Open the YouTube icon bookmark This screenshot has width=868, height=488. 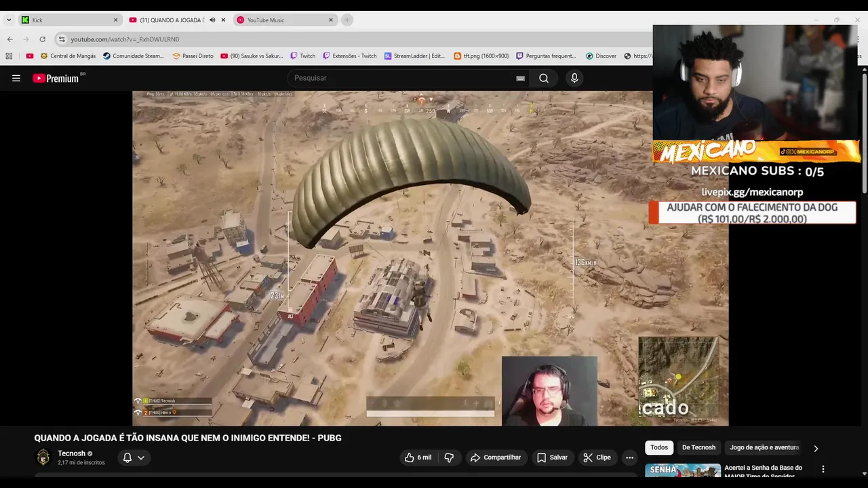[x=29, y=56]
